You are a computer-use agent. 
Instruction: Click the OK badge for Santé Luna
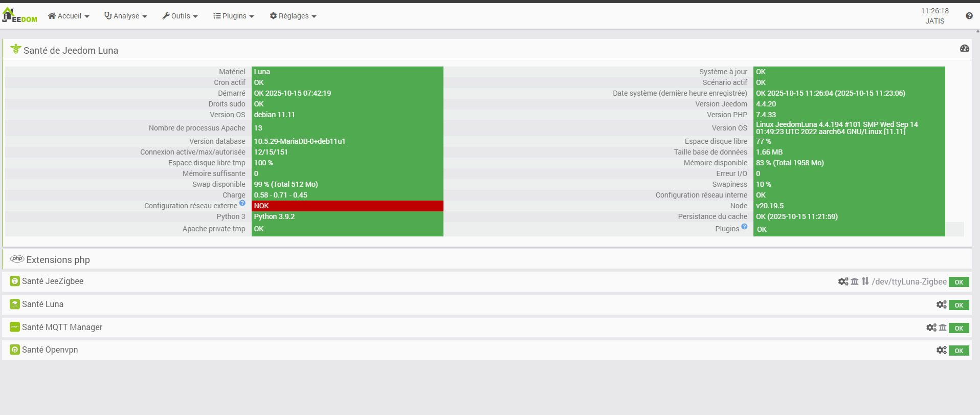959,305
